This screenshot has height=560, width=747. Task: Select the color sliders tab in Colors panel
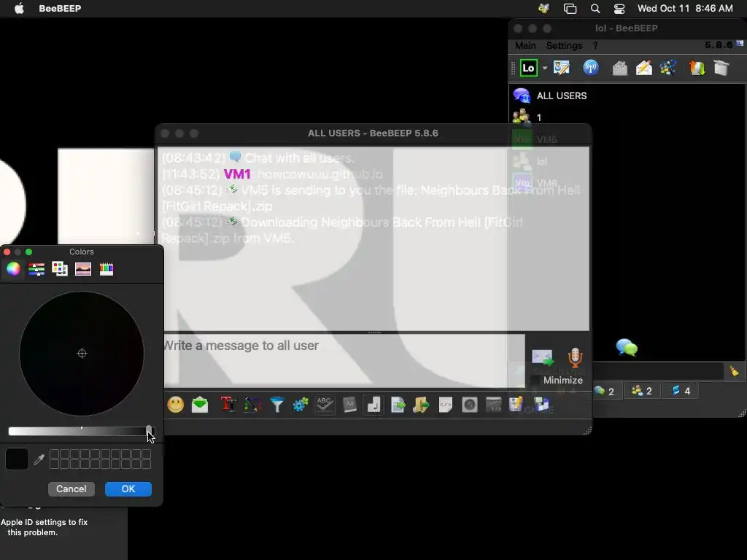(36, 269)
